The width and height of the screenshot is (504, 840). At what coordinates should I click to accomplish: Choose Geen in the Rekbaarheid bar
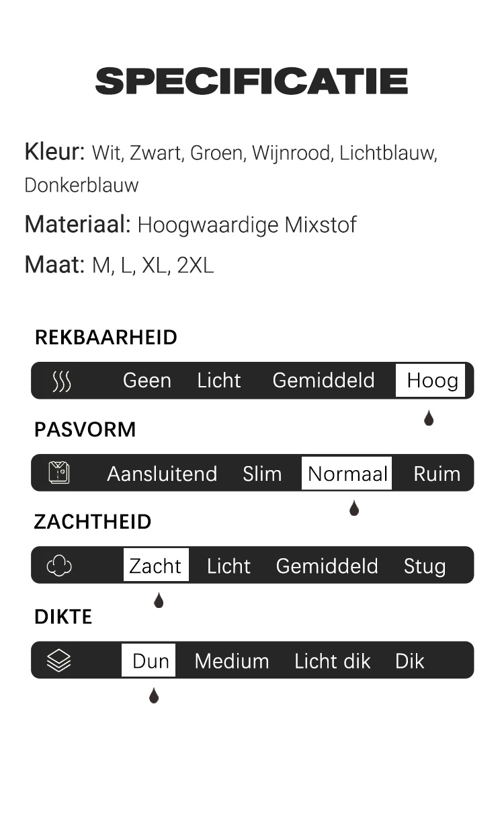[147, 381]
